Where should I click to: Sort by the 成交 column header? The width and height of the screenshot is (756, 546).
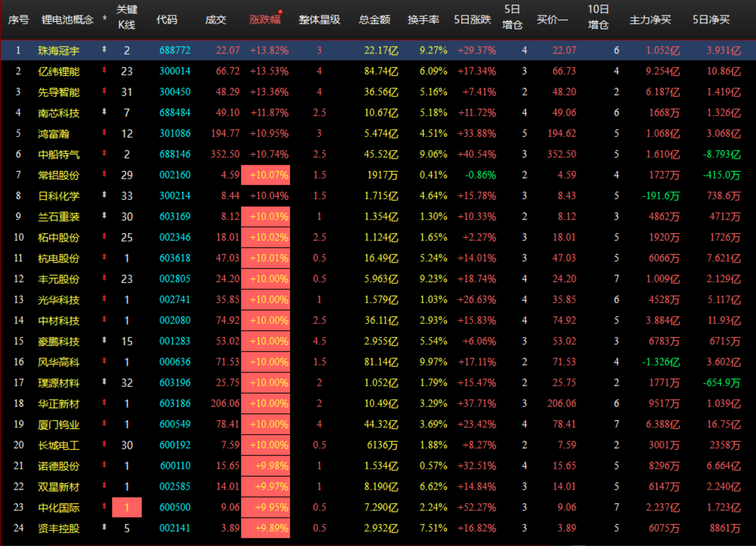click(216, 20)
